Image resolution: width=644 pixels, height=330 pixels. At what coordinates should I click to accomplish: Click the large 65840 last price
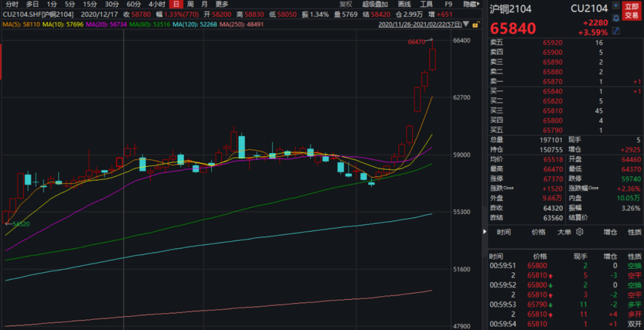(x=513, y=29)
